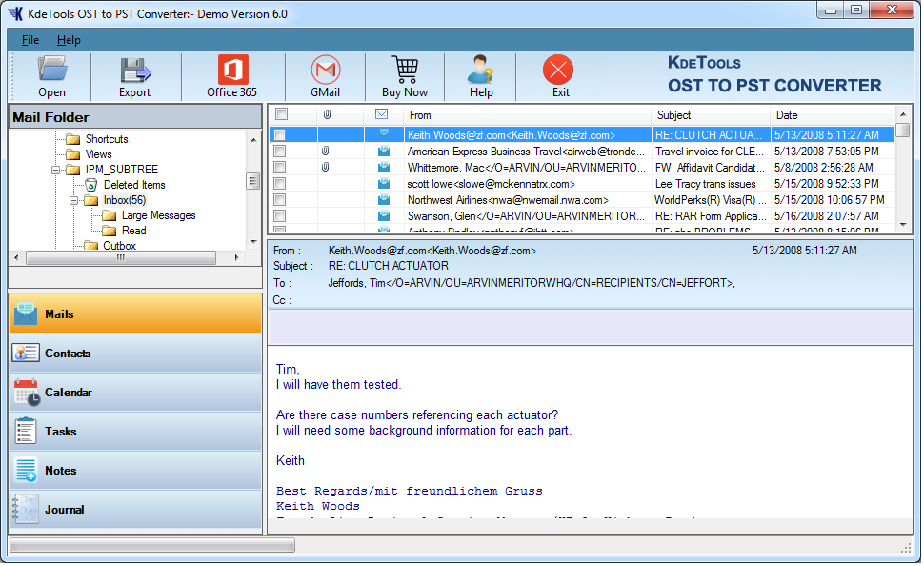924x566 pixels.
Task: Select the Deleted Items folder label
Action: tap(135, 185)
